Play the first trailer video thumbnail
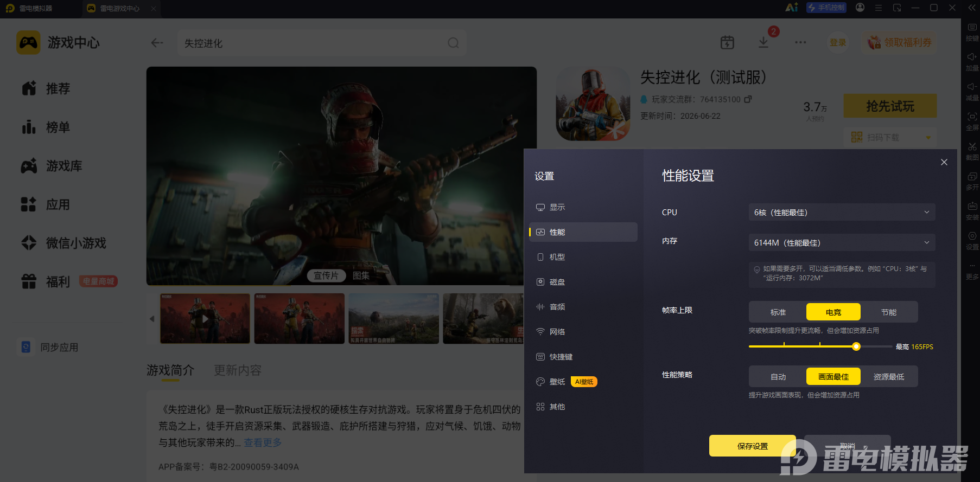 [205, 318]
